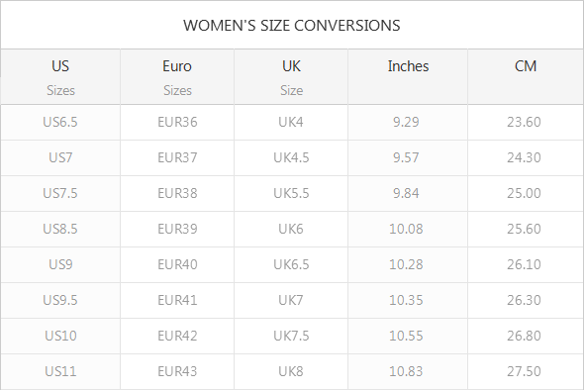Viewport: 586px width, 392px height.
Task: Click the Inches column header
Action: tap(408, 77)
